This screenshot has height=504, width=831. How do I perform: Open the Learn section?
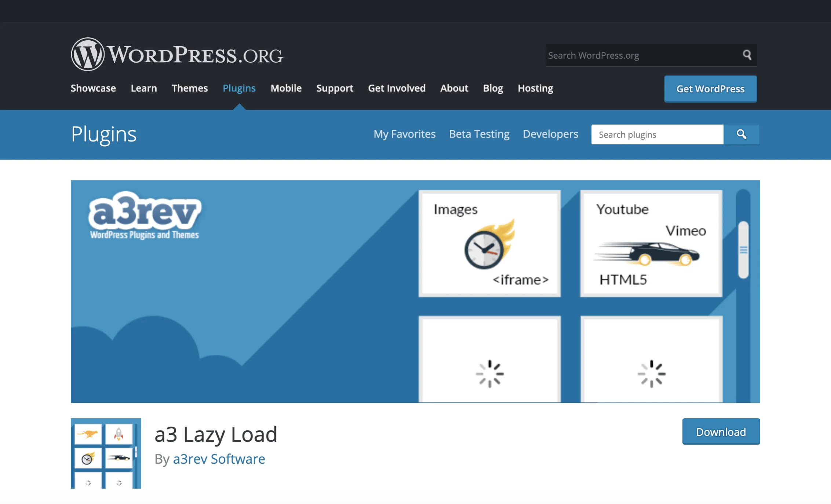click(x=143, y=88)
